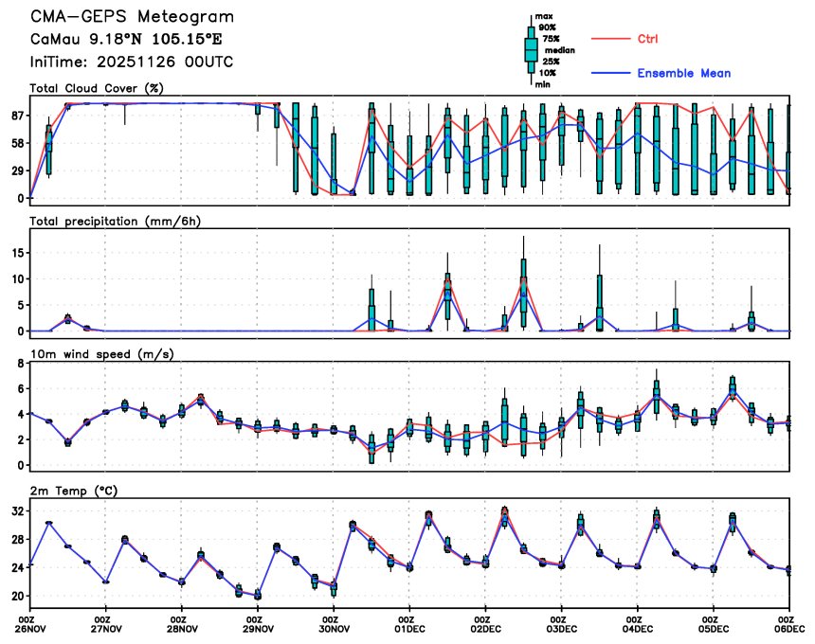The image size is (815, 644).
Task: Click the legend '10%' label
Action: pos(548,73)
